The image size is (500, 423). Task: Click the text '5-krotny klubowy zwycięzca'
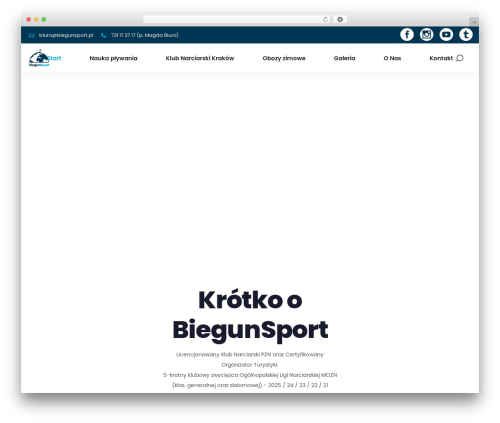pos(201,375)
